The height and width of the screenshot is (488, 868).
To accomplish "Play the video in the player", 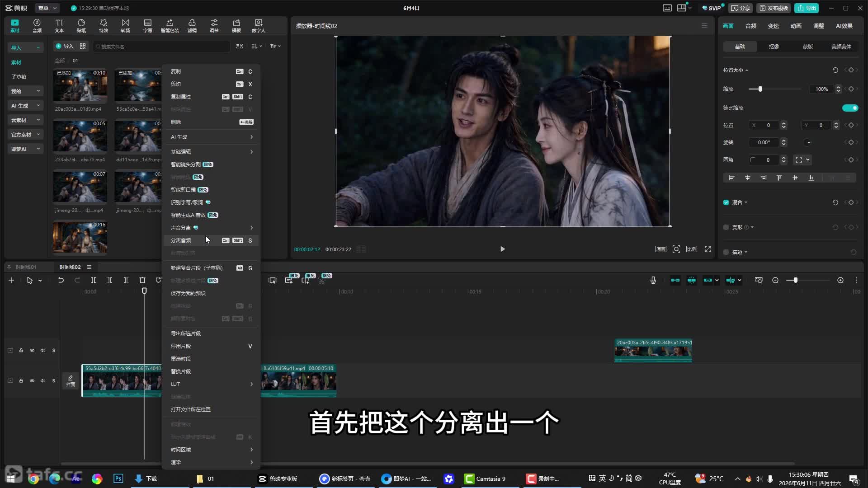I will click(502, 249).
